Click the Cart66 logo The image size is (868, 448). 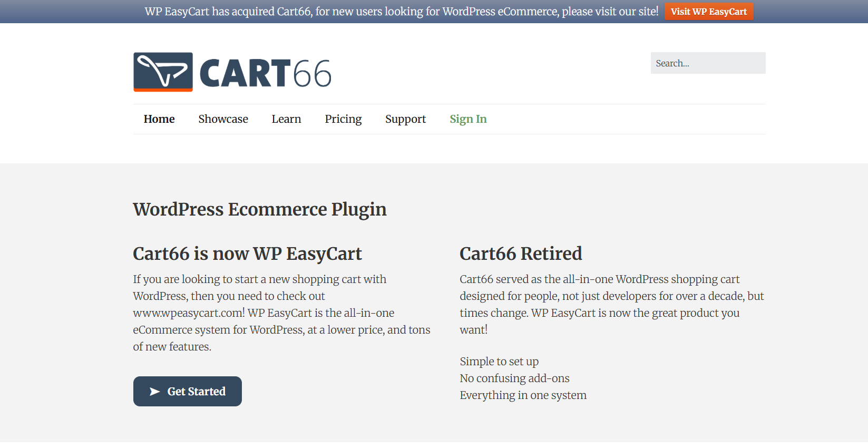point(232,72)
